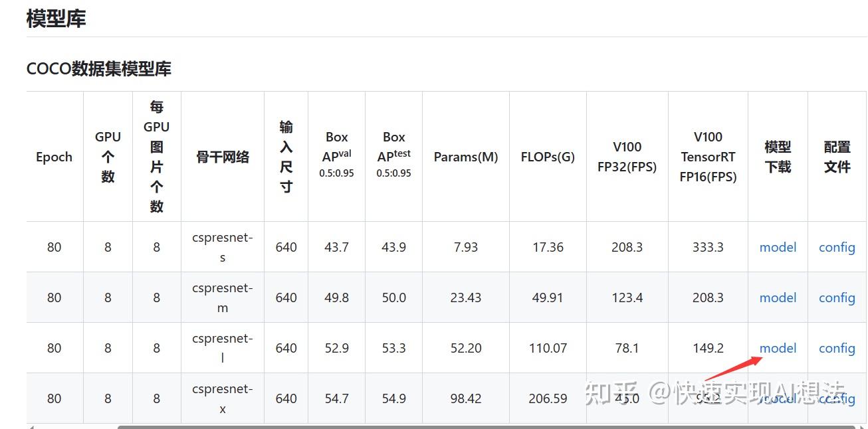Select the Params(M) column header
Screen dimensions: 868x429
466,157
